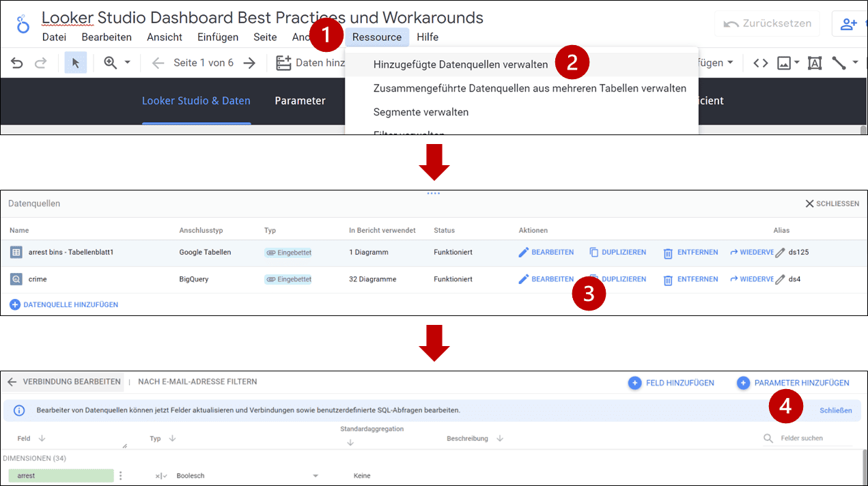Select the pointer selection tool
Screen dimensions: 868x486
75,63
